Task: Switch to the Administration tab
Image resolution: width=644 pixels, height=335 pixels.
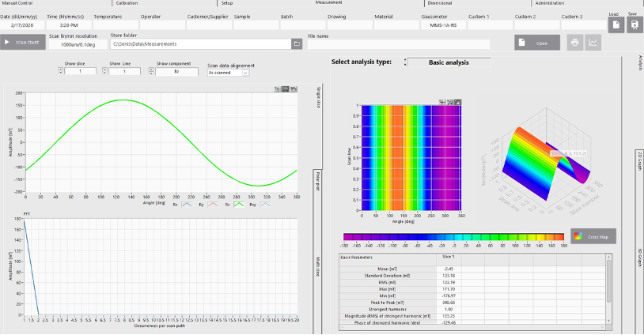Action: [550, 3]
